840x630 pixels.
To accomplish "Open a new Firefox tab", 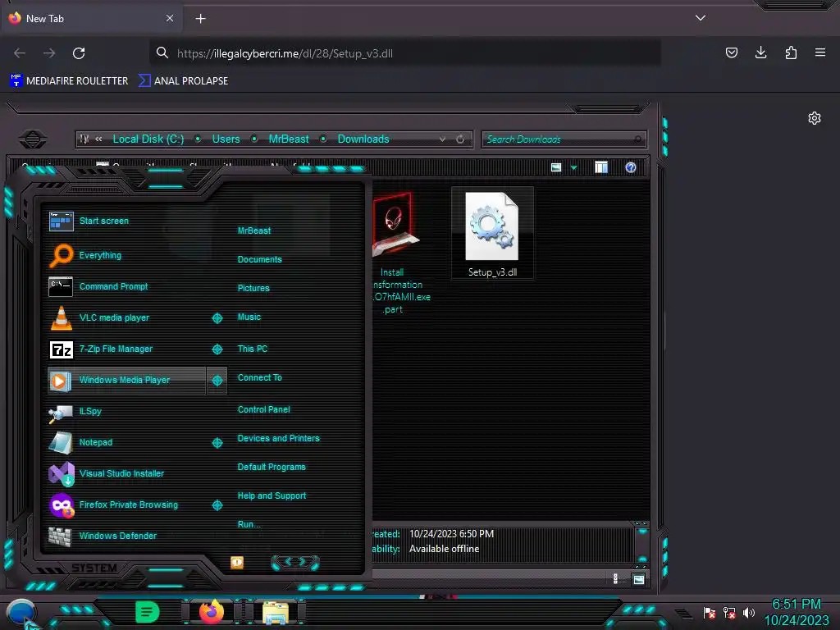I will coord(200,19).
